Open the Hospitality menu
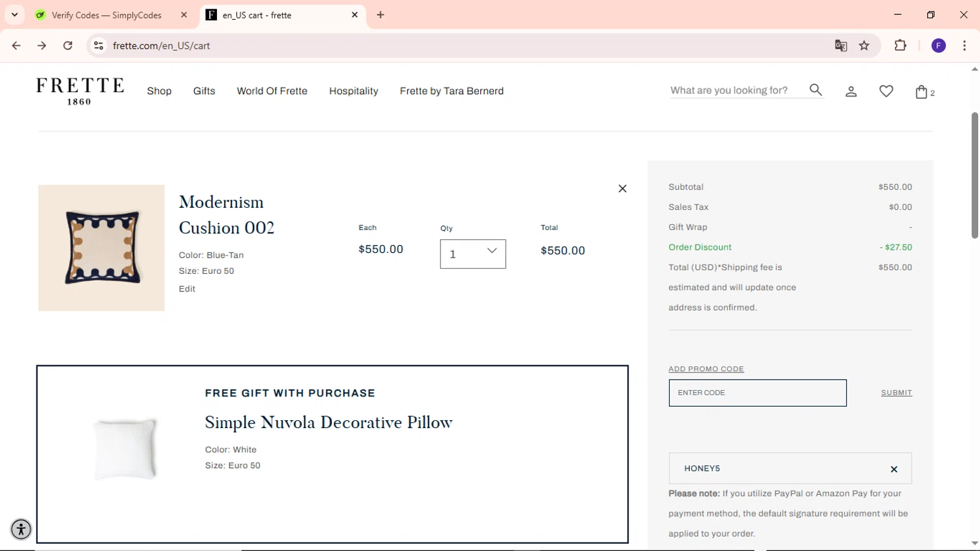This screenshot has width=980, height=551. coord(353,92)
